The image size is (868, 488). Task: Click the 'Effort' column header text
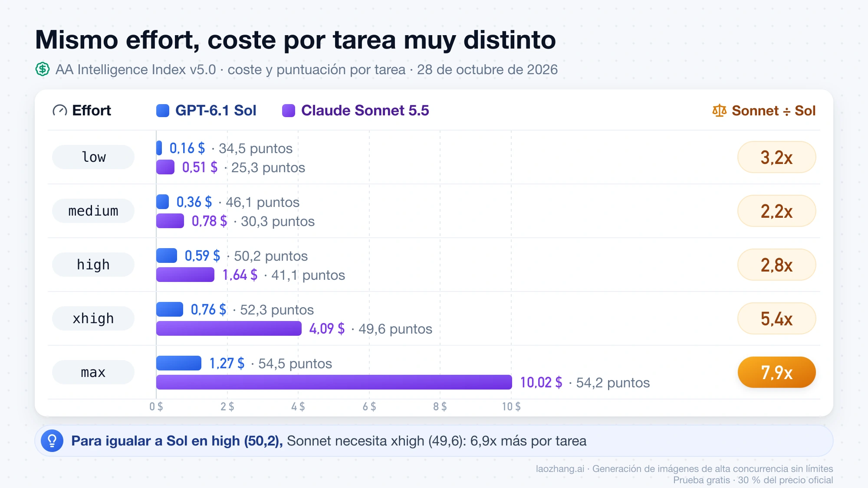point(92,111)
